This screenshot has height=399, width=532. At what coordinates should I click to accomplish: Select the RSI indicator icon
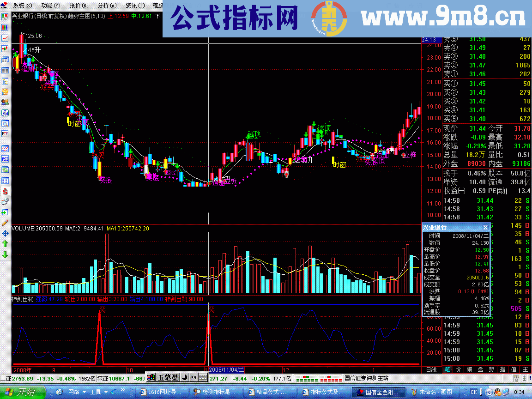pyautogui.click(x=6, y=158)
